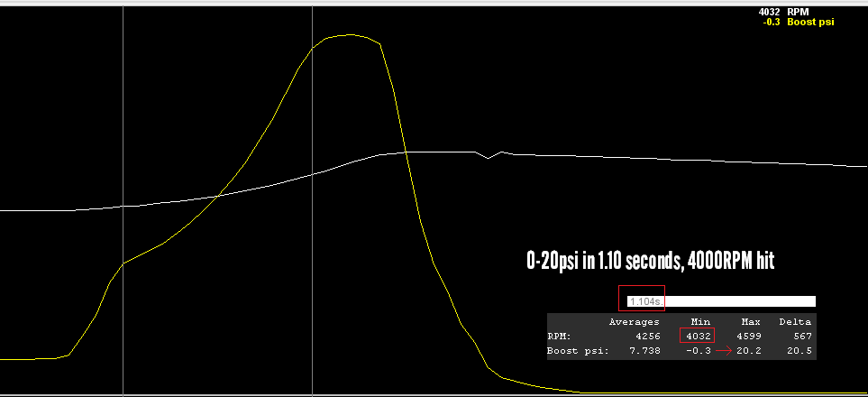Click the Boost psi max value 20.2
The height and width of the screenshot is (397, 868).
pos(750,350)
